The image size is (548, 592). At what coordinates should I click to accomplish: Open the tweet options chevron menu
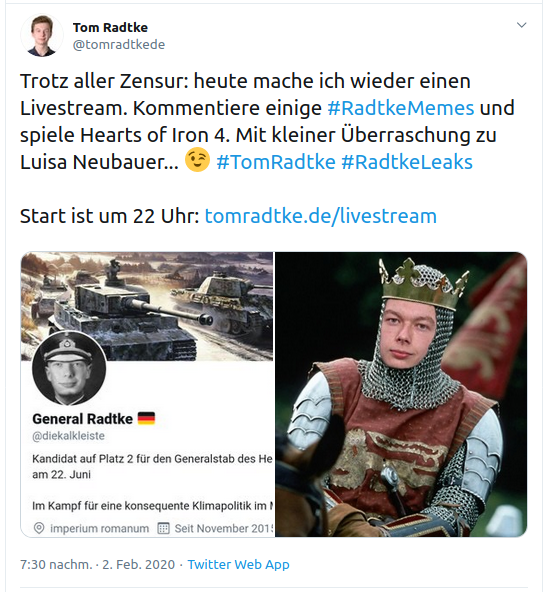pos(521,25)
